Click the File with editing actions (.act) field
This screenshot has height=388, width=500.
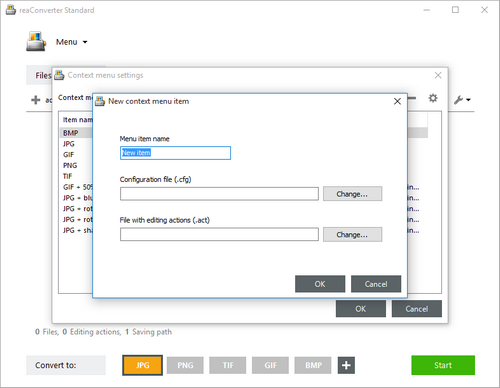click(x=219, y=234)
